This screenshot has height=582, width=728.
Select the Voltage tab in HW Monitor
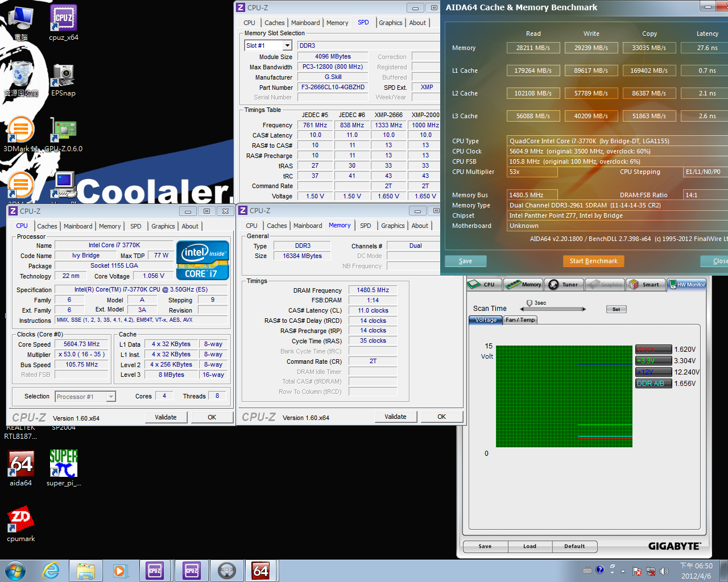click(x=486, y=320)
